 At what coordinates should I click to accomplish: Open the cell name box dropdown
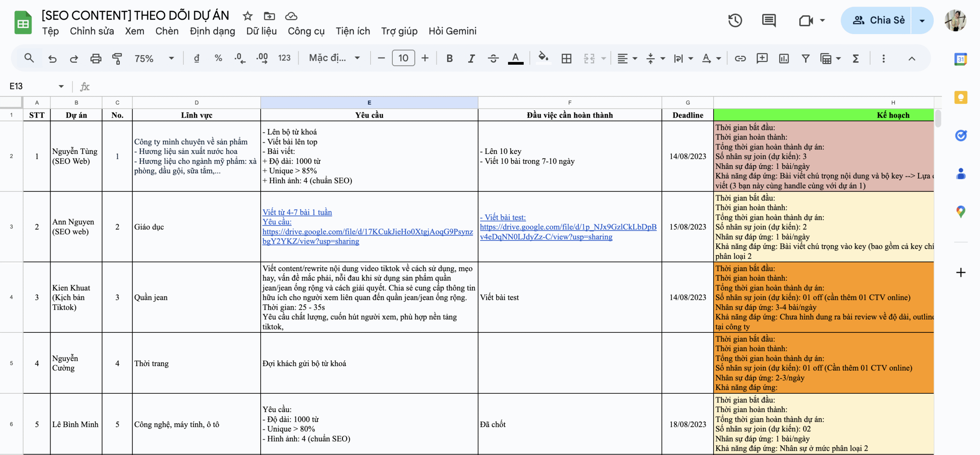(x=61, y=86)
